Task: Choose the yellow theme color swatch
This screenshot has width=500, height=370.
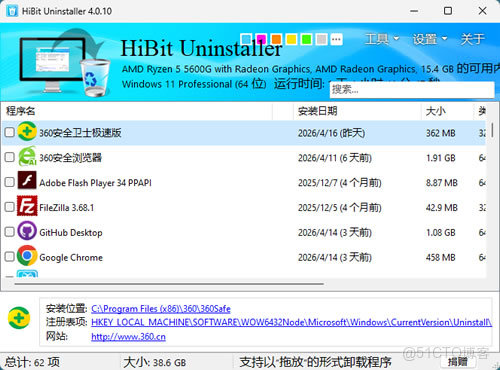Action: coord(291,39)
